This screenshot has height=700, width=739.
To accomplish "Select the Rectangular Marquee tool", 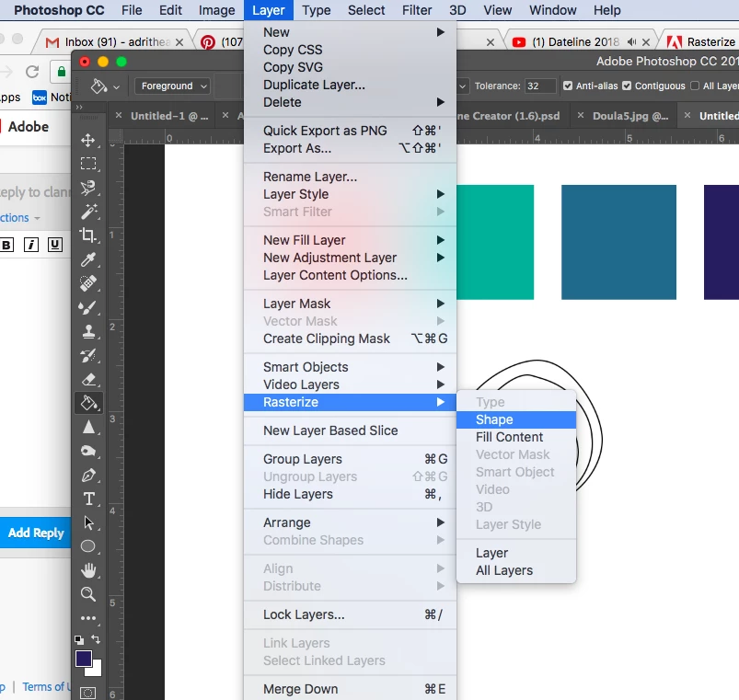I will click(x=88, y=164).
